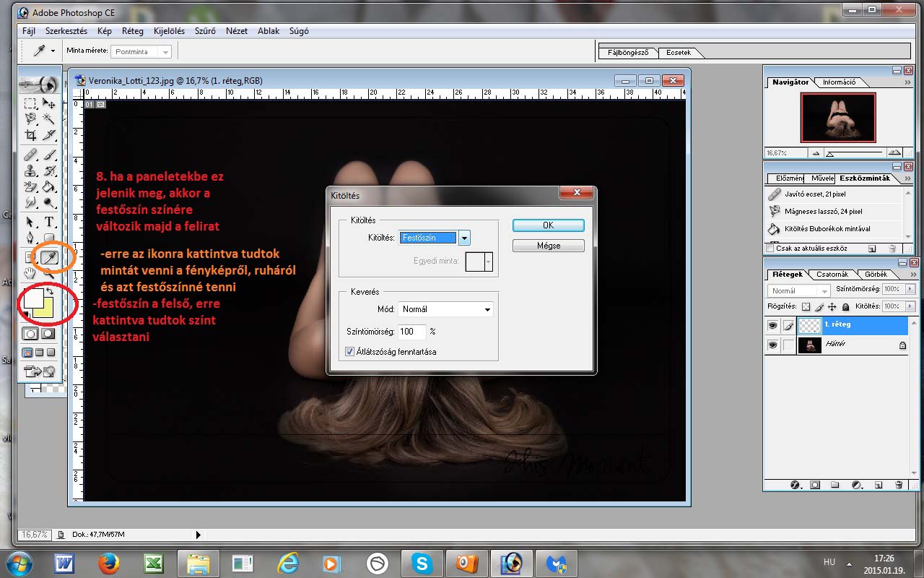Image resolution: width=924 pixels, height=578 pixels.
Task: Select the Crop tool
Action: 30,135
